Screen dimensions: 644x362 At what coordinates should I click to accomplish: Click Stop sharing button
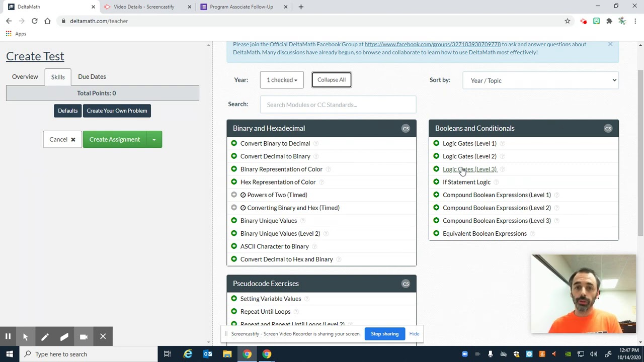pos(385,334)
